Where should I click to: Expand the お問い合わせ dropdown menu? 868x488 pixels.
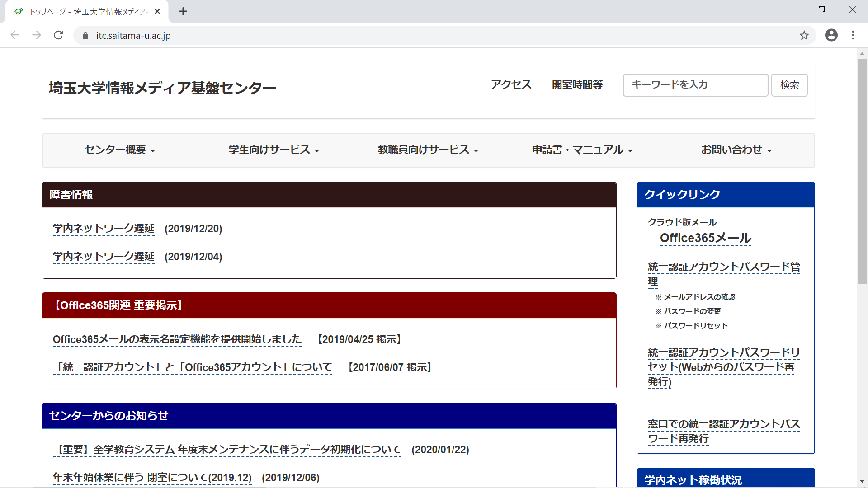tap(736, 150)
